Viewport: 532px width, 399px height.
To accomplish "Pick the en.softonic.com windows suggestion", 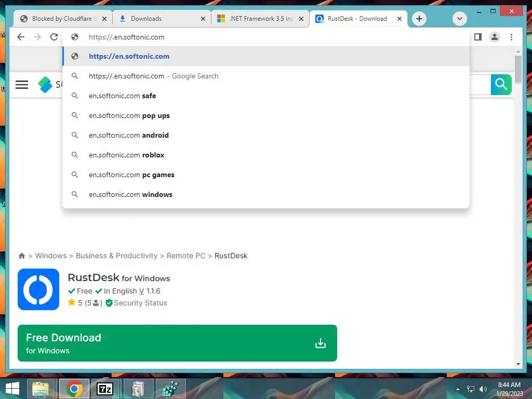I will 266,194.
